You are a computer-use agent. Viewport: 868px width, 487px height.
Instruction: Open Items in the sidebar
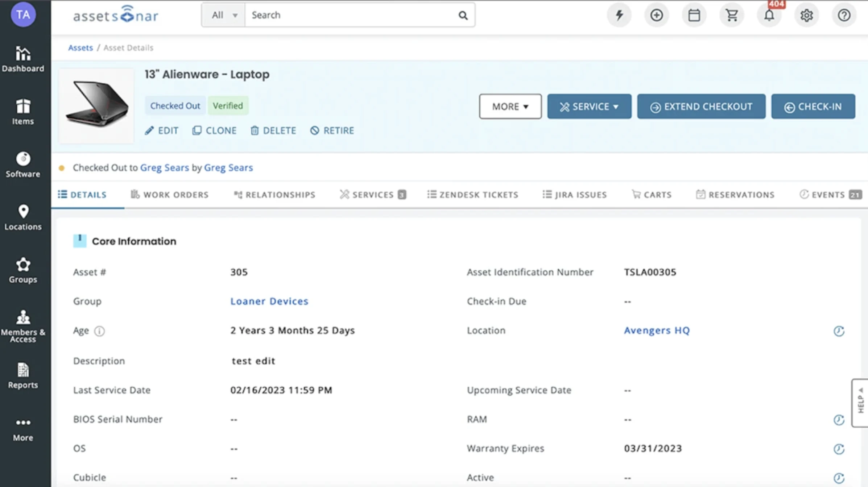[x=23, y=112]
